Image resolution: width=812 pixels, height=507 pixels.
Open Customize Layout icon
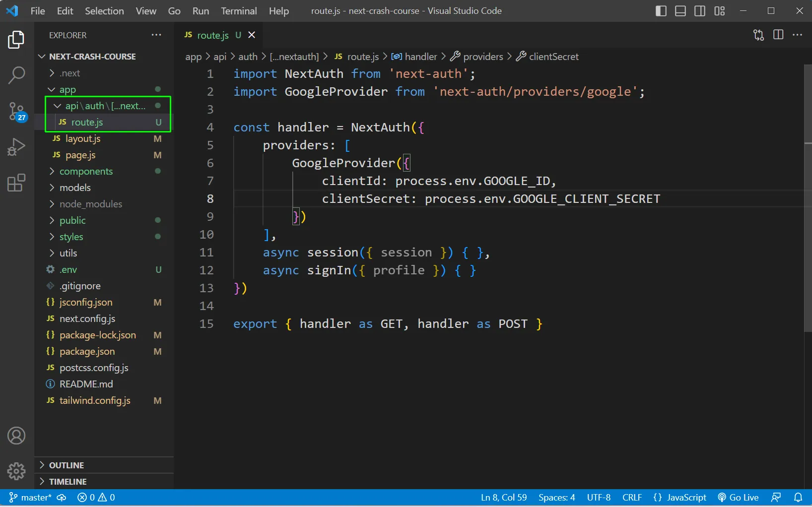[x=720, y=11]
